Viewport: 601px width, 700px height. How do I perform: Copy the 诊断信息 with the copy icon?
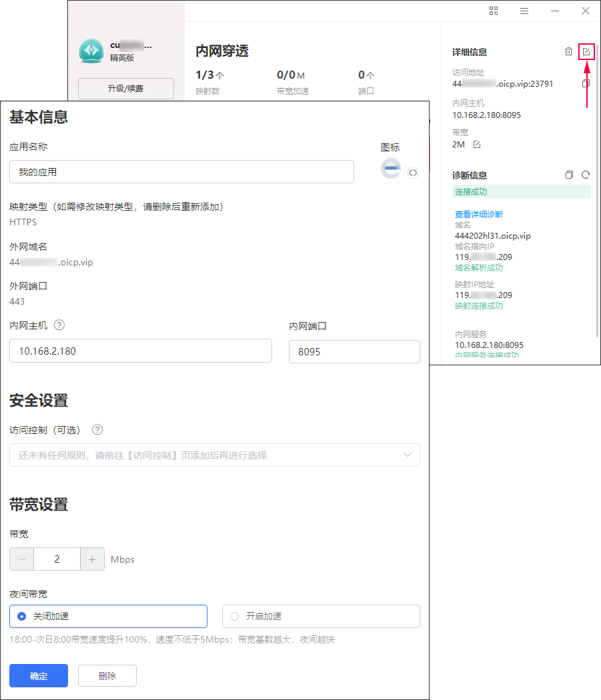click(569, 175)
